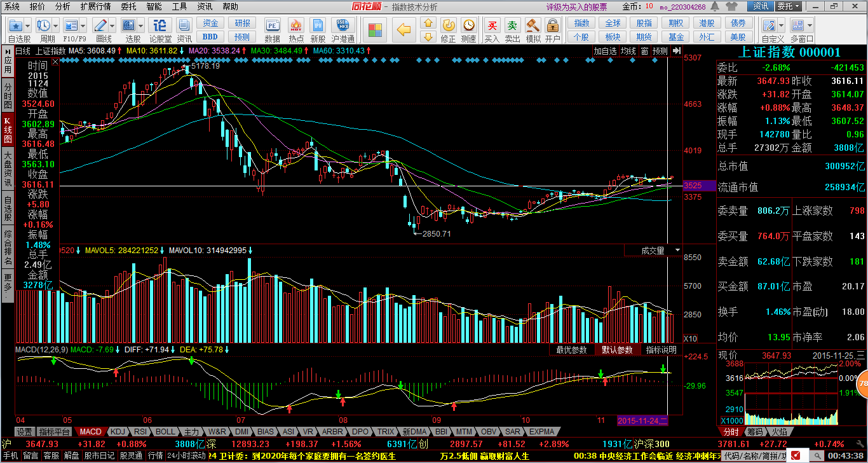Image resolution: width=868 pixels, height=463 pixels.
Task: Click the BBD toolbar button
Action: point(211,37)
